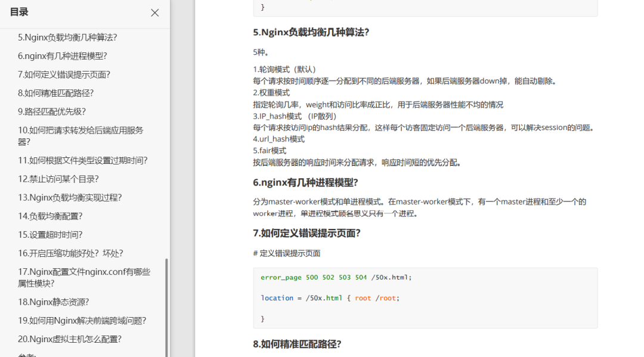Click article heading 6.nginx有几种进程模型?
This screenshot has width=644, height=357.
(x=305, y=182)
